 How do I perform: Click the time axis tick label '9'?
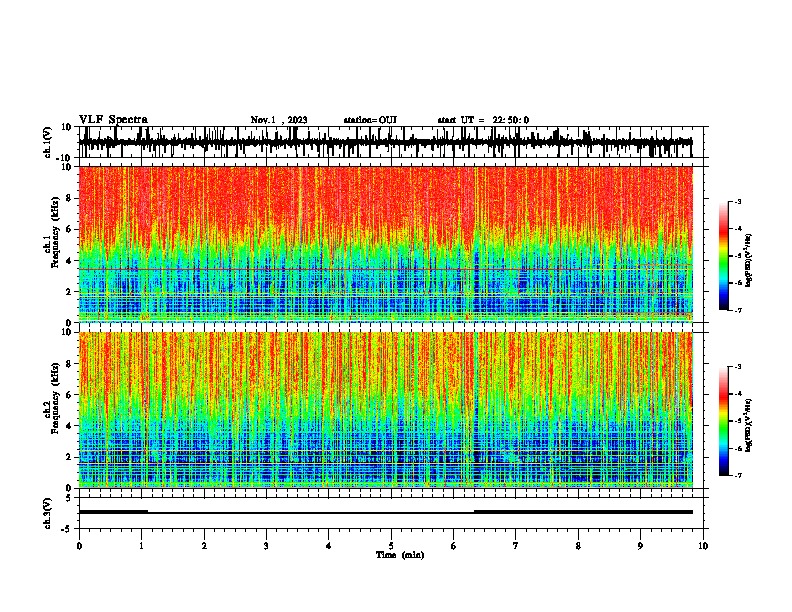[x=640, y=546]
